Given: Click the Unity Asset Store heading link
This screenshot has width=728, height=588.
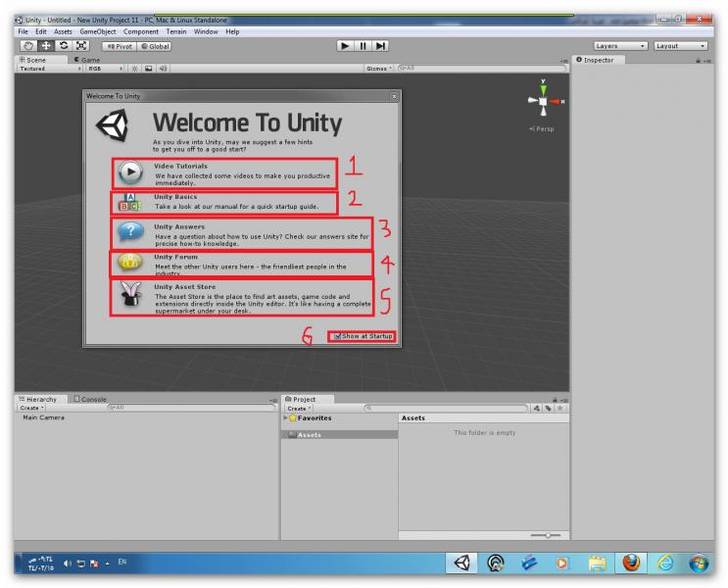Looking at the screenshot, I should pyautogui.click(x=185, y=287).
